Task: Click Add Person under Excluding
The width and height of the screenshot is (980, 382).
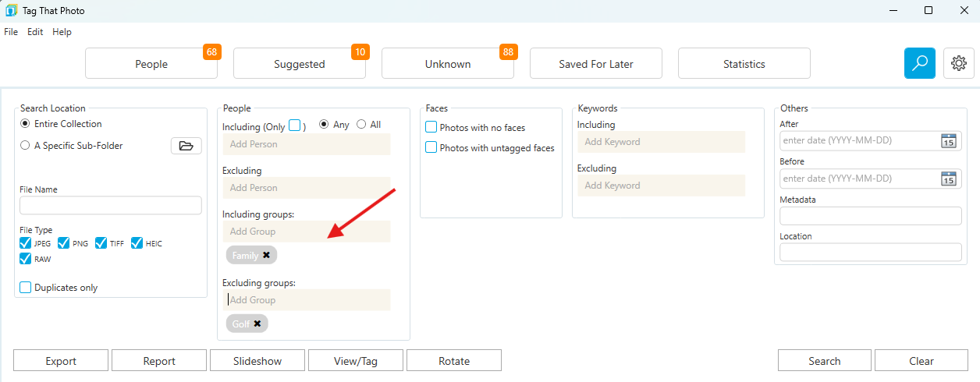Action: pos(307,188)
